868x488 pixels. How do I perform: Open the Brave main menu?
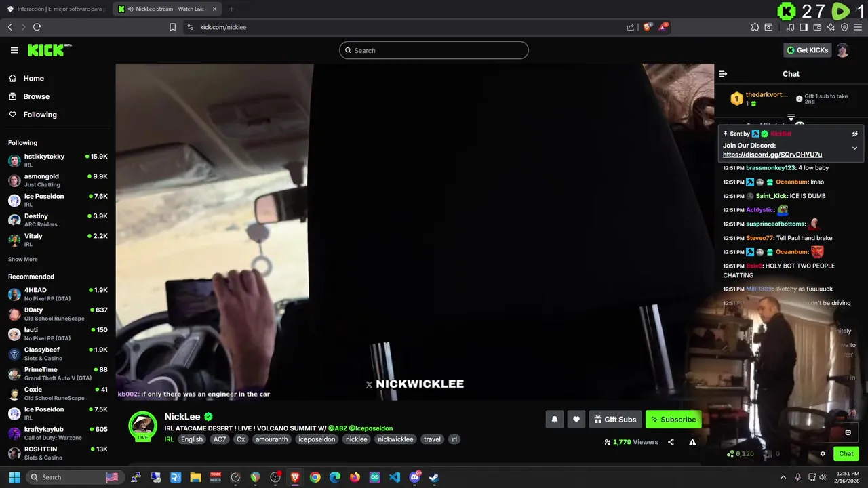[x=858, y=27]
